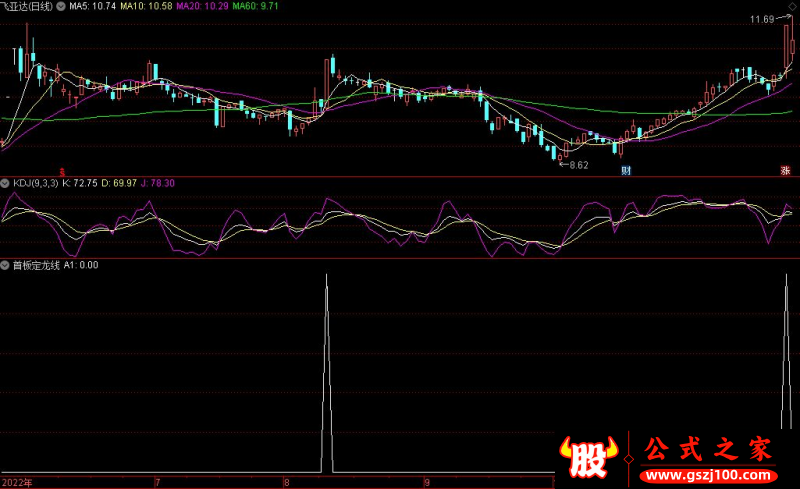Click the blue 财 financial marker icon

pos(625,171)
